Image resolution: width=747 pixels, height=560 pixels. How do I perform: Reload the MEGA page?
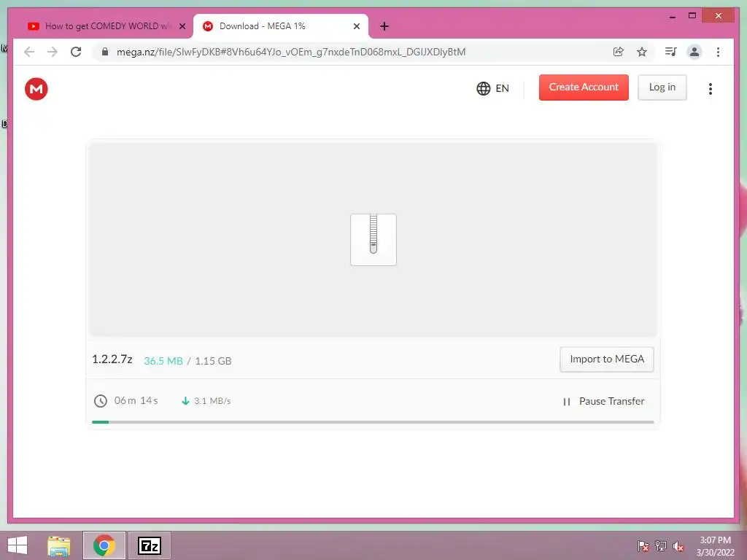point(76,52)
